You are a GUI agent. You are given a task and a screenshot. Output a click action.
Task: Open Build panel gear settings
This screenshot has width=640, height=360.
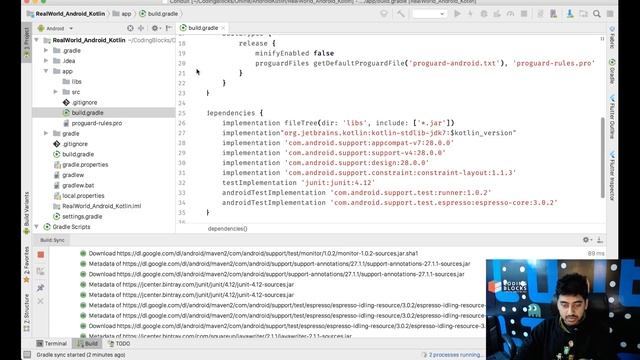587,240
